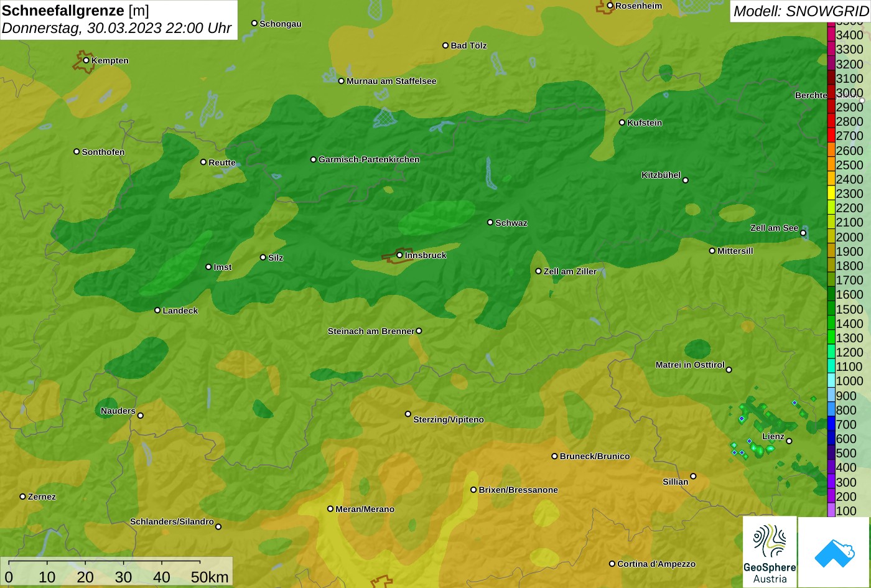Click the 1500 legend value
The height and width of the screenshot is (588, 871).
point(850,309)
